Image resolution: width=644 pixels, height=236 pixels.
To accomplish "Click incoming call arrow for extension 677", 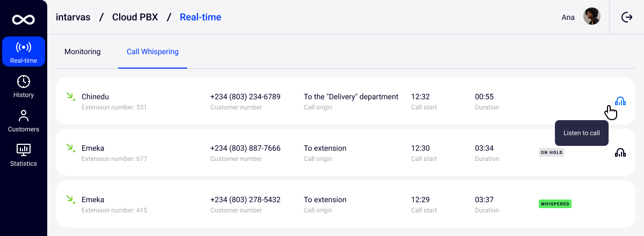I will coord(70,148).
